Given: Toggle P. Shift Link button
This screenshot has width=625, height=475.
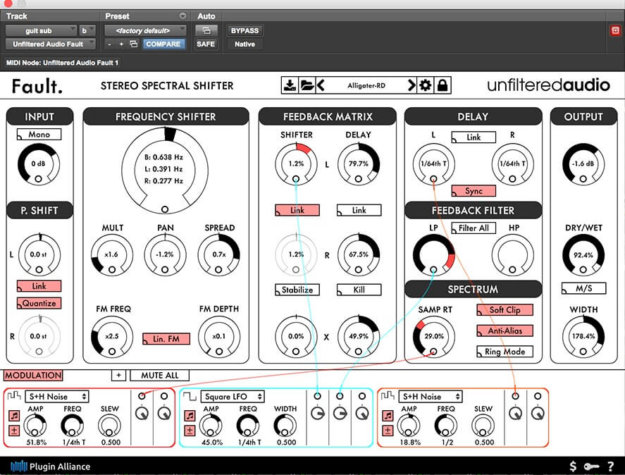Looking at the screenshot, I should pyautogui.click(x=39, y=286).
